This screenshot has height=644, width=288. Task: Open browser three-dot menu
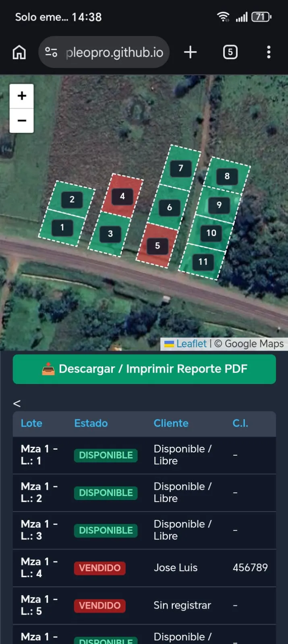pyautogui.click(x=269, y=52)
